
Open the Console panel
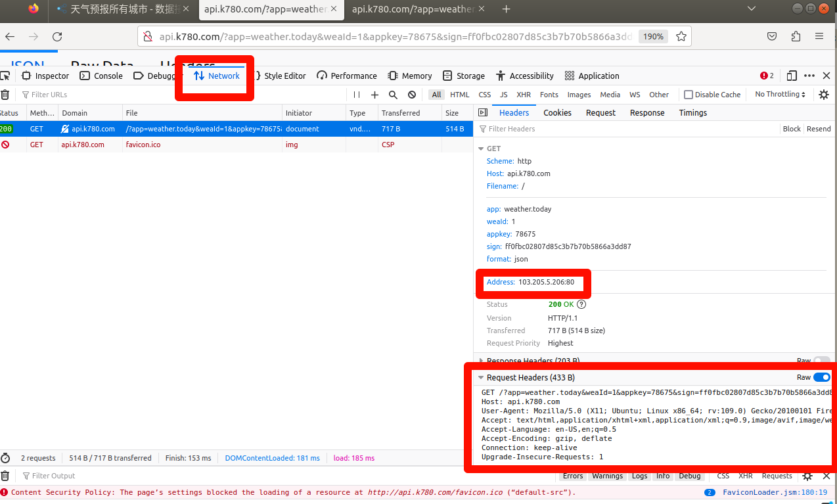101,76
